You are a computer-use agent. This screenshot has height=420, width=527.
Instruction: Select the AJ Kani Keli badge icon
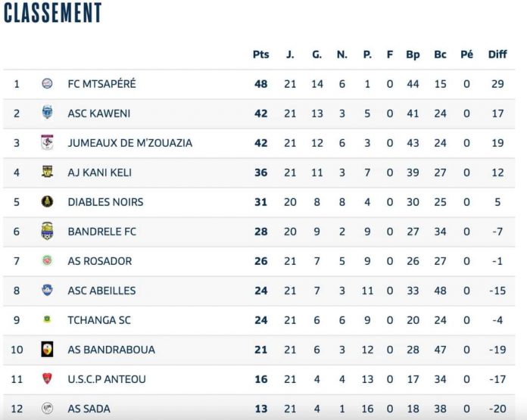(x=47, y=171)
